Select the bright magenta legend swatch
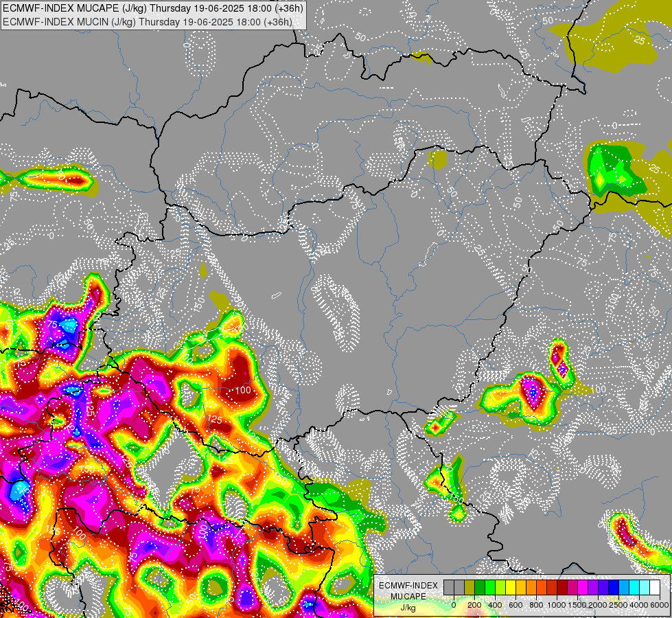Screen dimensions: 672x618 point(583,587)
